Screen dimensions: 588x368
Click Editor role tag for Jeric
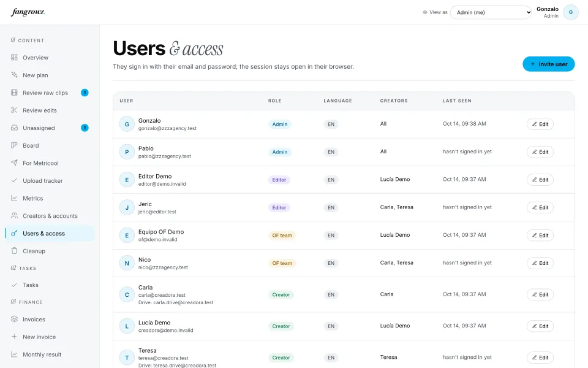[279, 207]
